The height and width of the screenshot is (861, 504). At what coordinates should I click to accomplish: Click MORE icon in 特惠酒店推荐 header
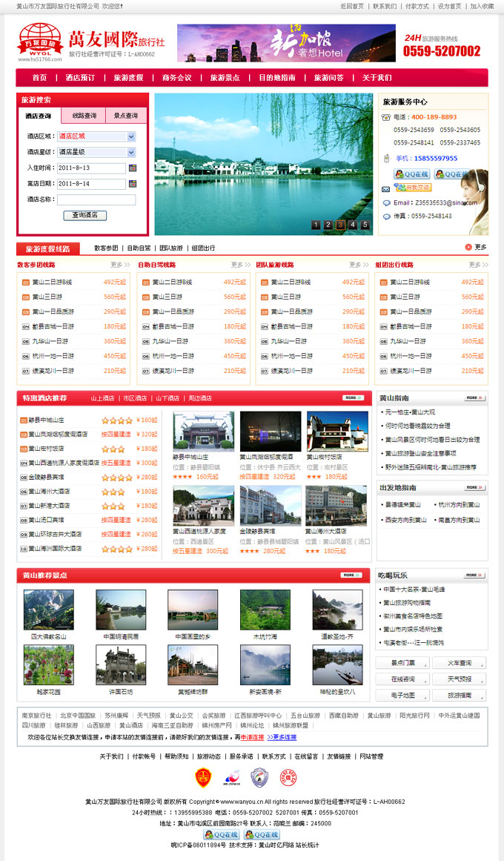pyautogui.click(x=353, y=398)
